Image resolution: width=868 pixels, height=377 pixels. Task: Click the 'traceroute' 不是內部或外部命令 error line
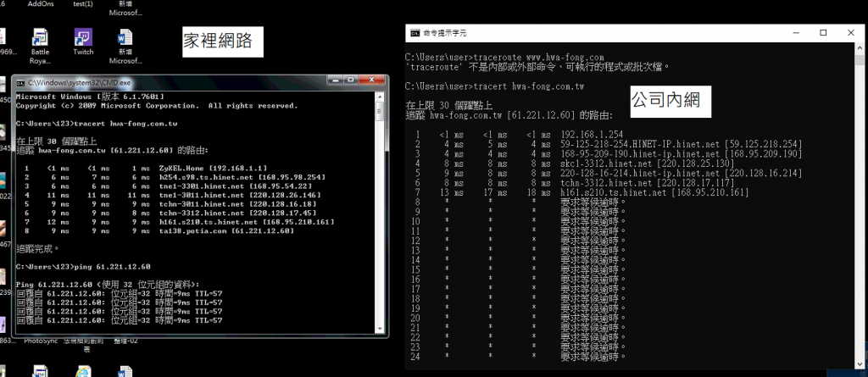click(538, 67)
